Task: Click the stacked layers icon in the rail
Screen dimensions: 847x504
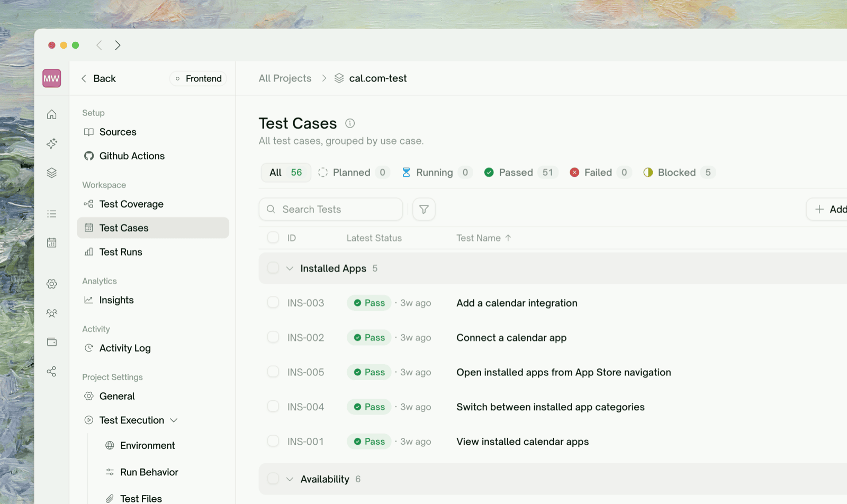Action: (x=51, y=173)
